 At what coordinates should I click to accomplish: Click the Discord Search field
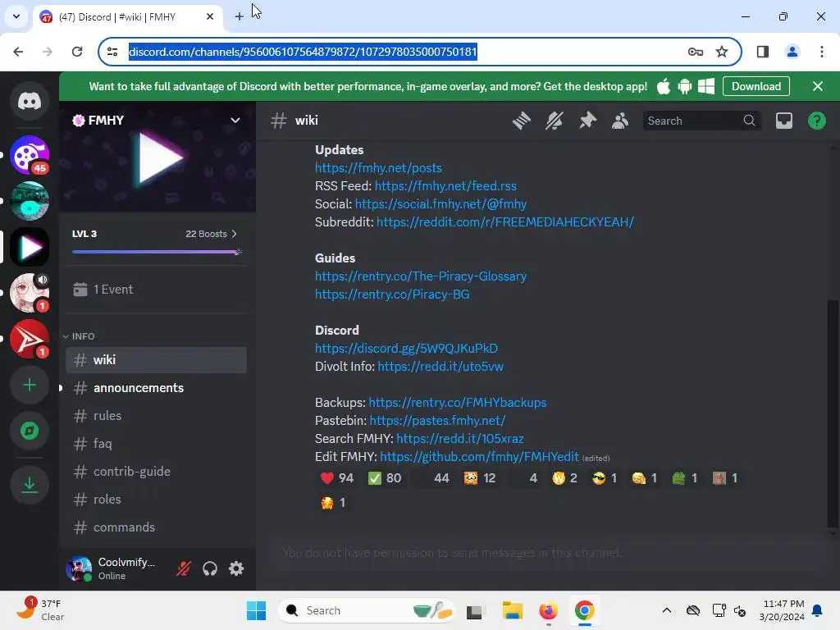(701, 121)
